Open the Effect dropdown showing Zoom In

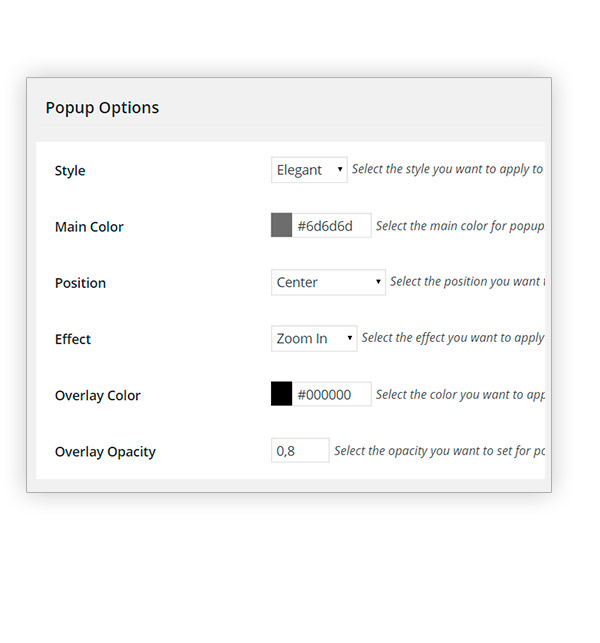click(314, 338)
